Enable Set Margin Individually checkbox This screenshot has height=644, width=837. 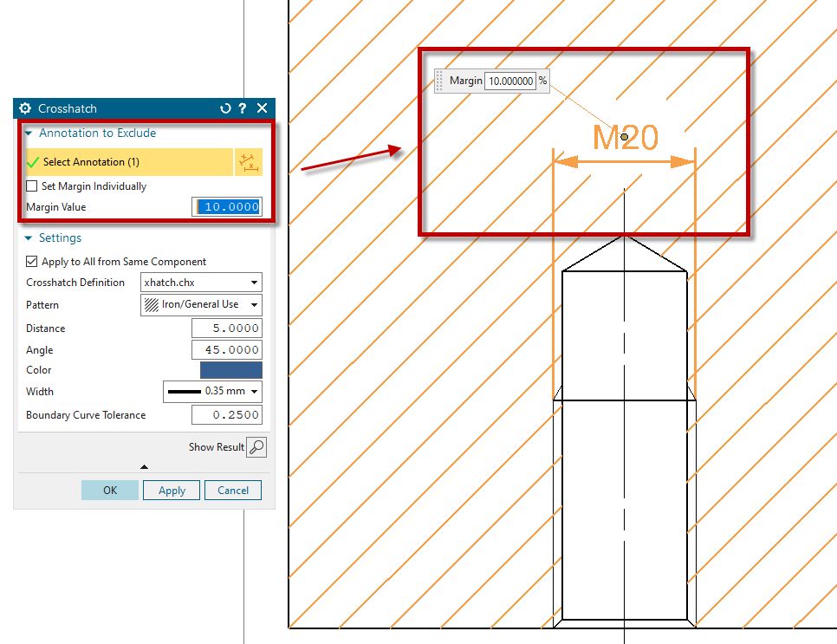tap(32, 186)
